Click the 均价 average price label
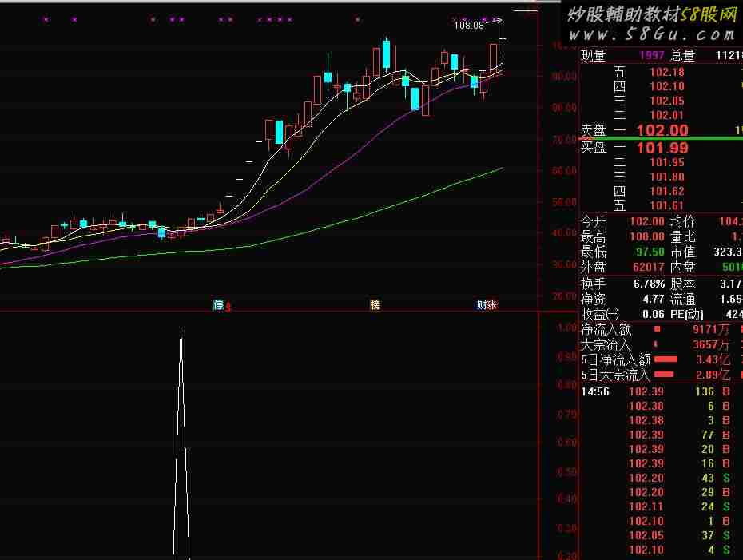 pyautogui.click(x=683, y=221)
